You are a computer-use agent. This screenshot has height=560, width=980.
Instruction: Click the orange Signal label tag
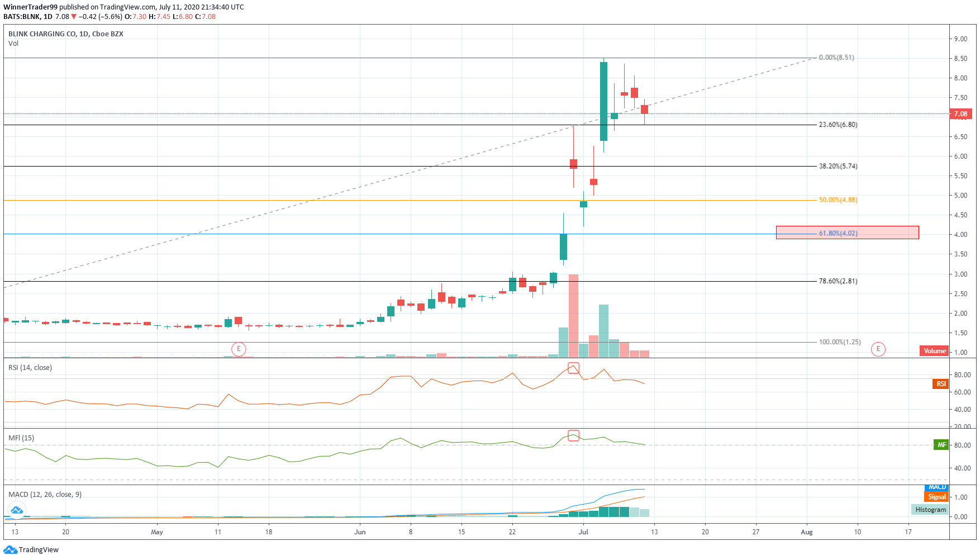click(x=936, y=497)
